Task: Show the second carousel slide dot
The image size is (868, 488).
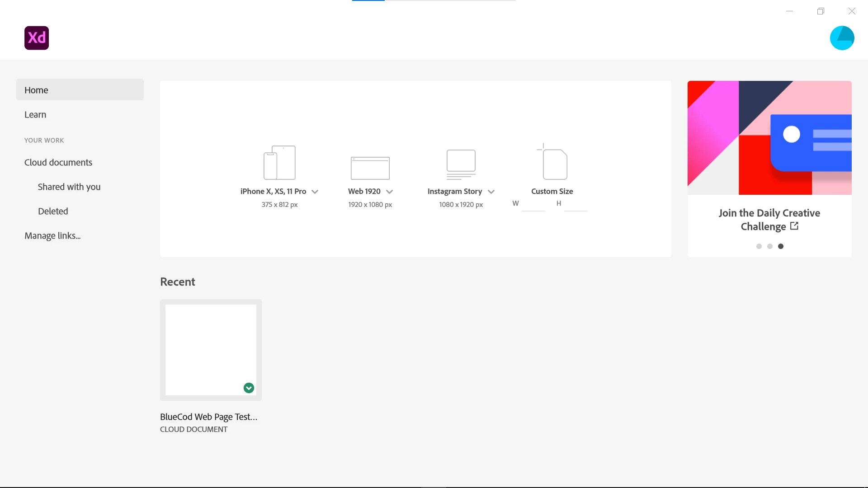Action: click(770, 246)
